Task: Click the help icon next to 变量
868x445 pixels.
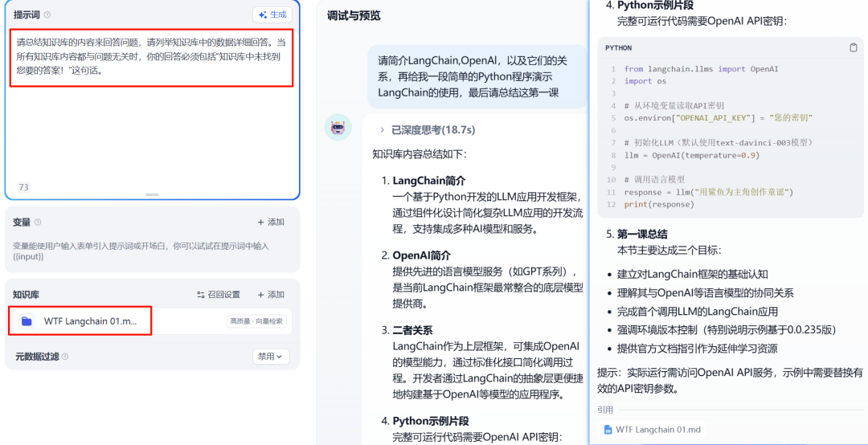Action: [38, 222]
